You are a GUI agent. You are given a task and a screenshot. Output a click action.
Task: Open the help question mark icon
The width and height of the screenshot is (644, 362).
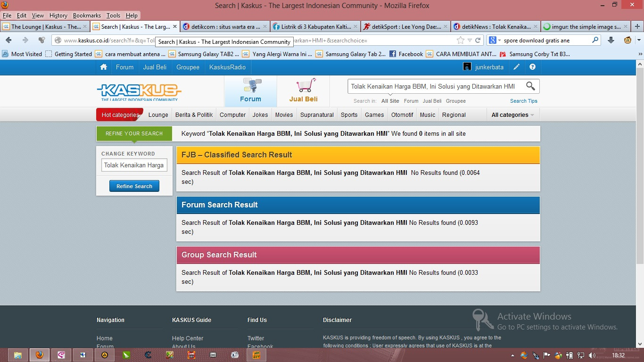coord(532,67)
